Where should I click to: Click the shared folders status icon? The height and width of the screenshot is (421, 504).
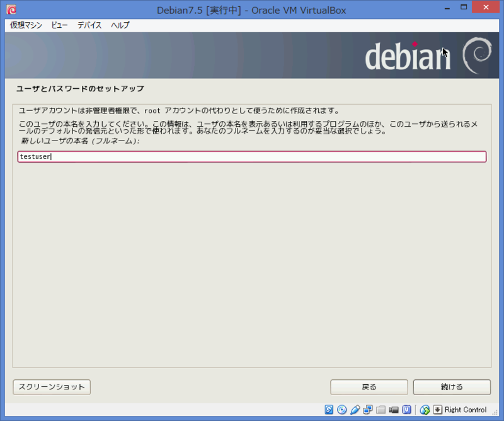tap(381, 410)
